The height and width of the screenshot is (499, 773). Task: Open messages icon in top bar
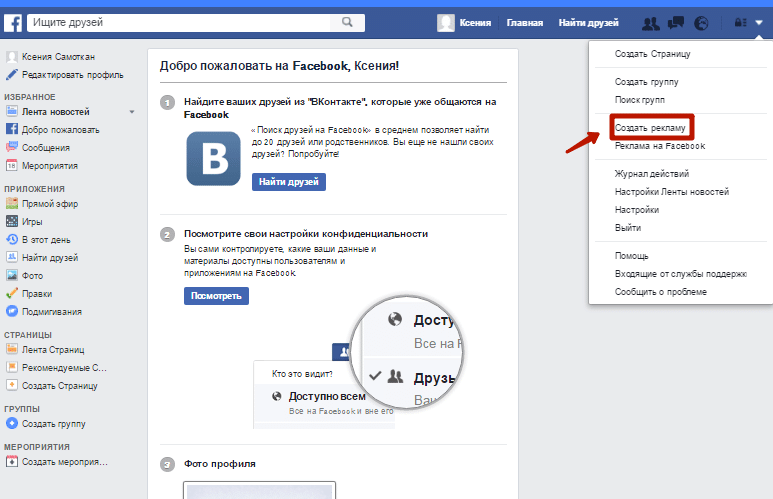point(676,23)
